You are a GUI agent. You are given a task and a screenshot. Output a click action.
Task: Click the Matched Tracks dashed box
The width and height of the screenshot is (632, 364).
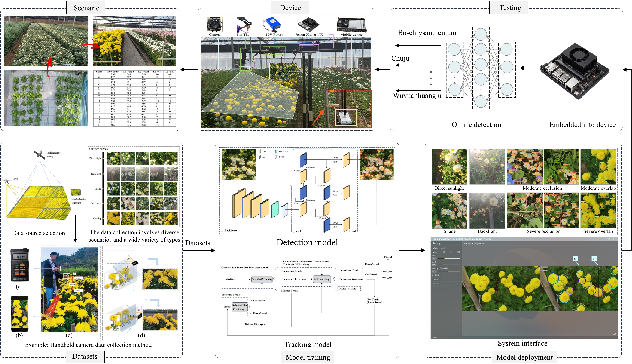[349, 289]
